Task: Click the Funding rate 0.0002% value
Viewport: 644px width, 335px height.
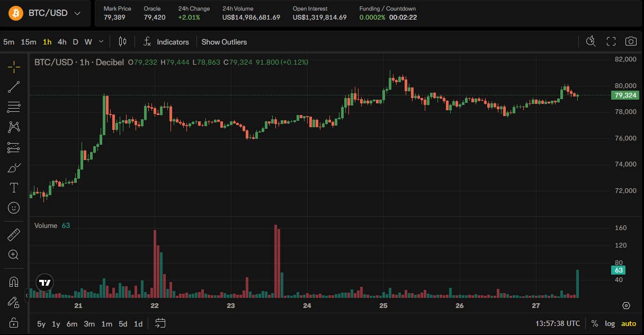Action: (x=372, y=17)
